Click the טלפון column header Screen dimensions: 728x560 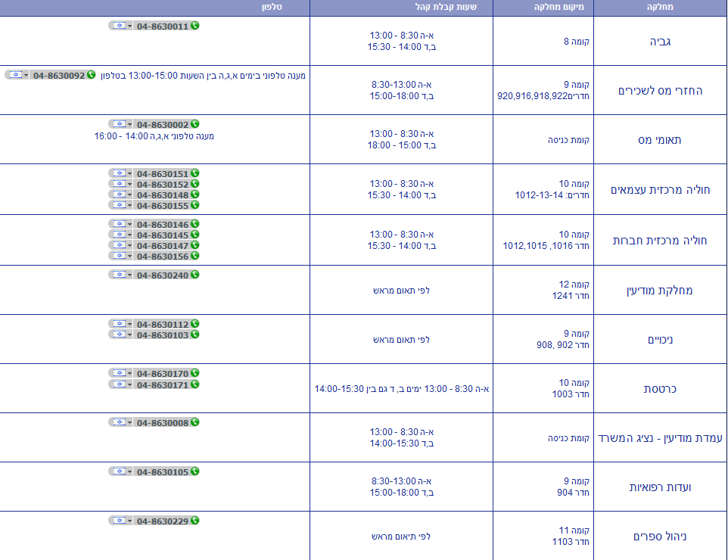point(272,8)
